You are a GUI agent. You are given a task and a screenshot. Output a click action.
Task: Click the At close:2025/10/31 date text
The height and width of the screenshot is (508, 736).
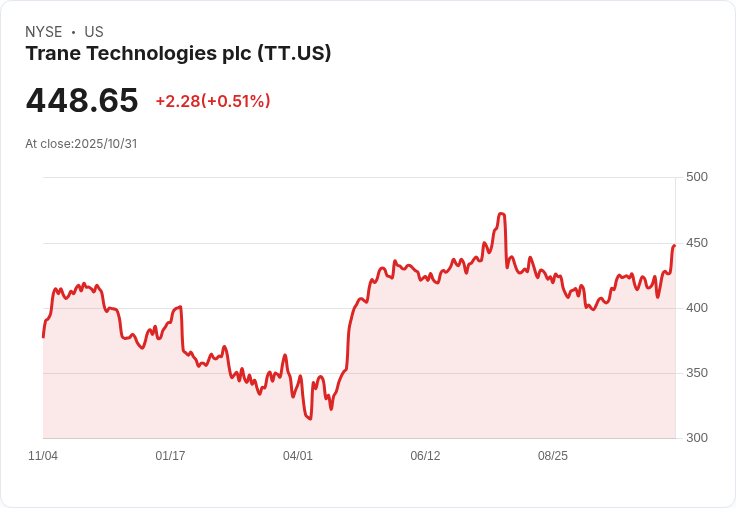(x=81, y=144)
